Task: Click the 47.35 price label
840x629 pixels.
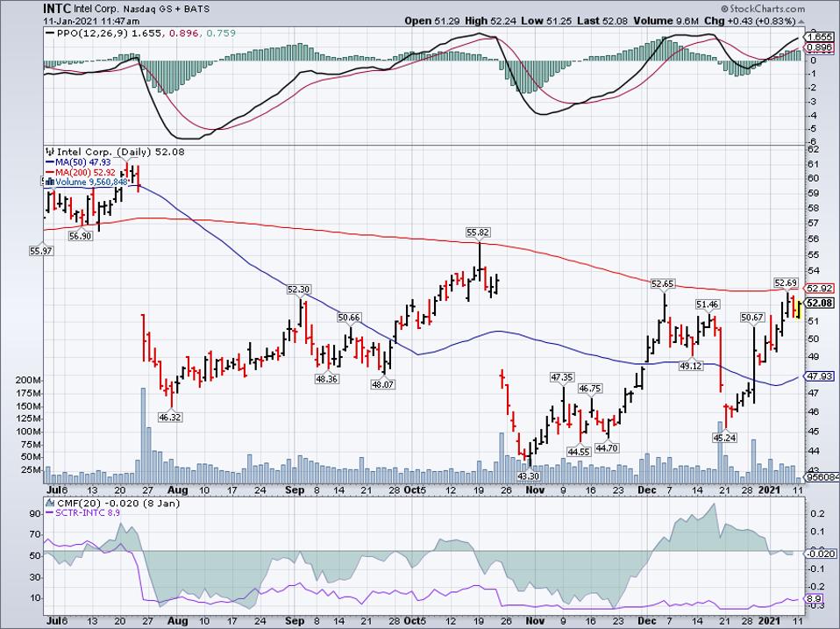Action: point(562,378)
